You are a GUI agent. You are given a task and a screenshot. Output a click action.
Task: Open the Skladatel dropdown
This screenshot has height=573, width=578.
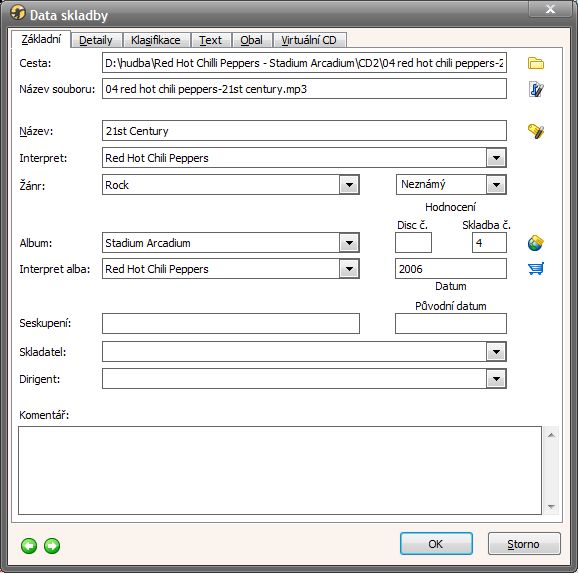click(496, 352)
